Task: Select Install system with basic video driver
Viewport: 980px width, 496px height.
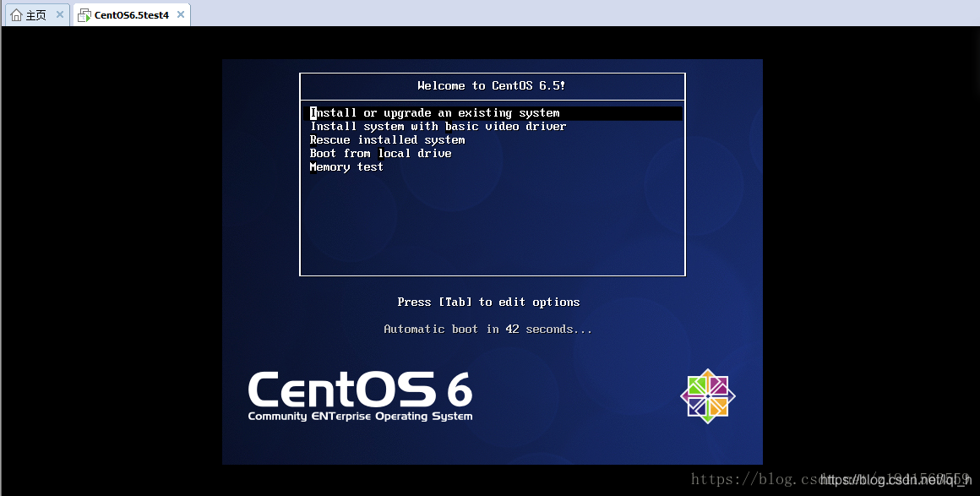Action: point(438,127)
